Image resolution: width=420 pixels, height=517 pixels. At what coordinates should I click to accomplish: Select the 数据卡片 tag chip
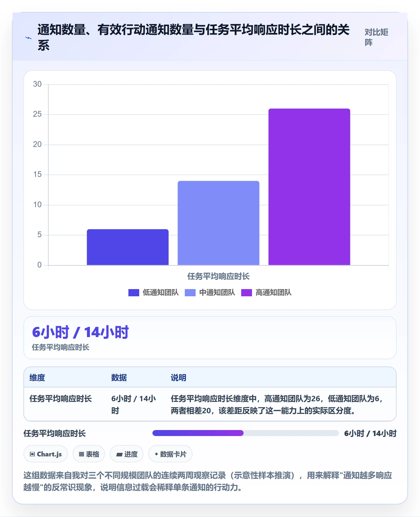click(170, 454)
